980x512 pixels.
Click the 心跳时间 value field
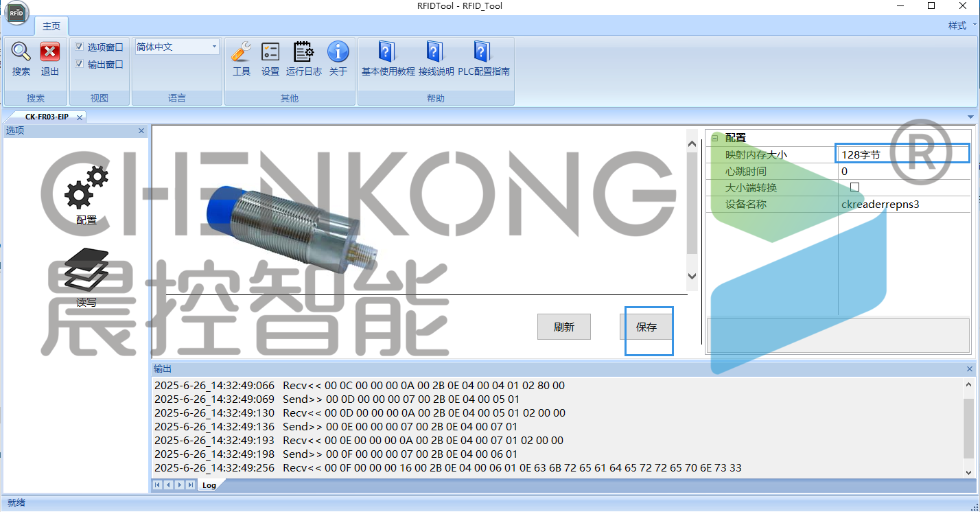point(905,171)
